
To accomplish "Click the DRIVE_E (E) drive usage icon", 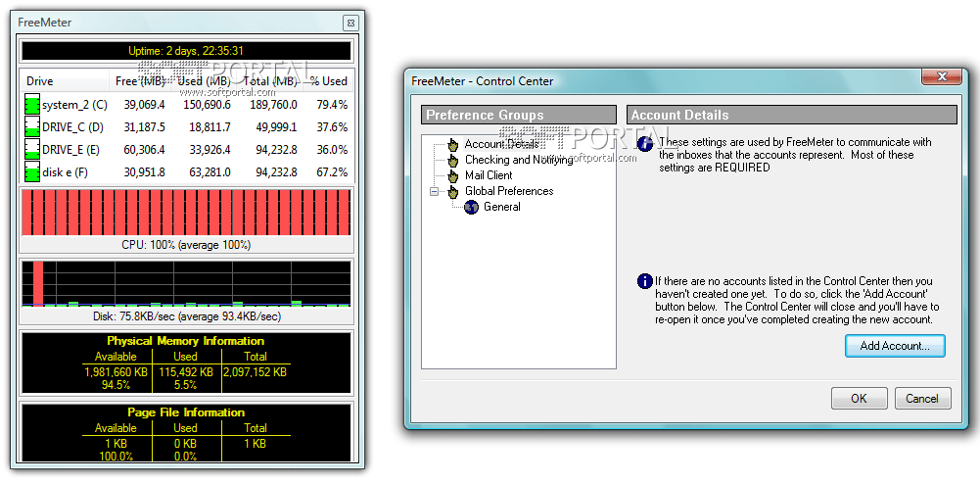I will (x=32, y=150).
